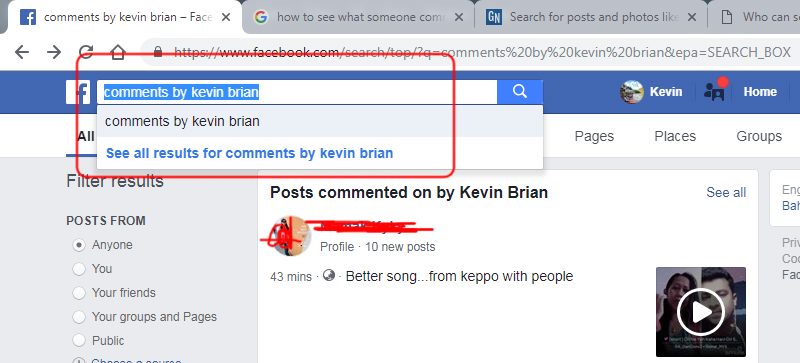The image size is (800, 363).
Task: Click the browser address bar URL
Action: tap(482, 52)
